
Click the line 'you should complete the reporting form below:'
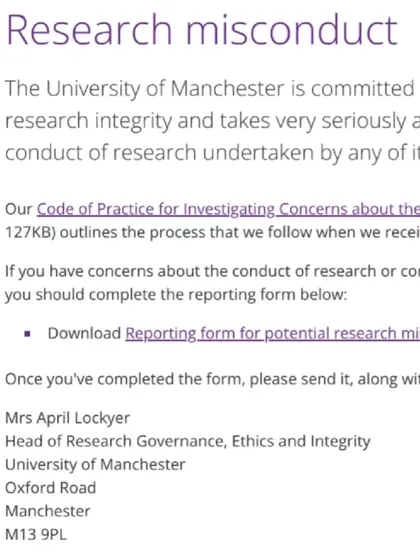pyautogui.click(x=176, y=295)
